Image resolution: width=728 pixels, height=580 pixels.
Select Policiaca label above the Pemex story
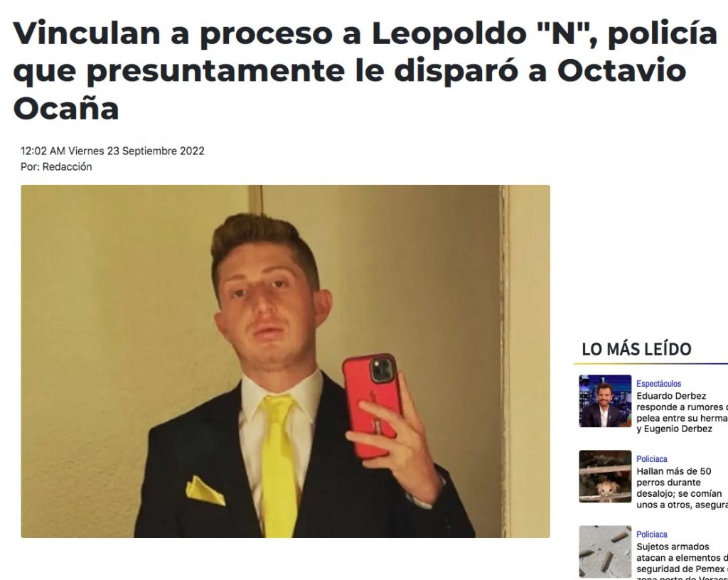[651, 534]
